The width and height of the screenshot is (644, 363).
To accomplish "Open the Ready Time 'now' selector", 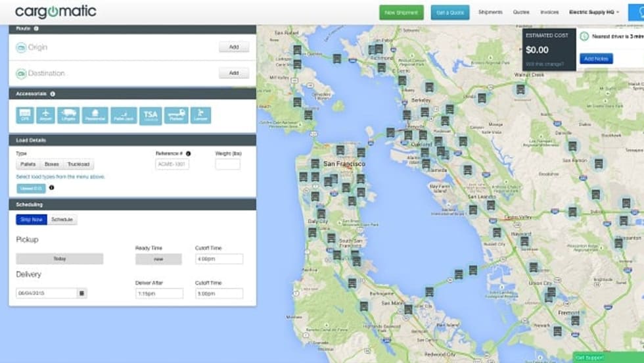I will [x=158, y=259].
